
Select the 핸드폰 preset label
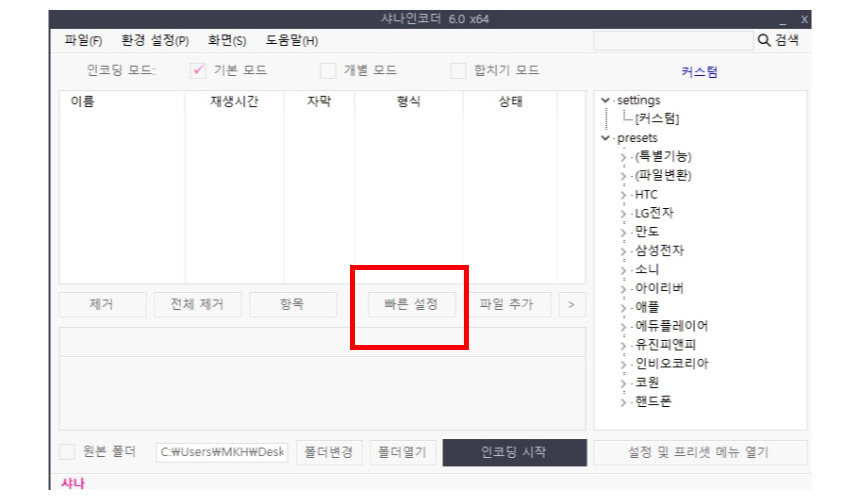[x=653, y=402]
